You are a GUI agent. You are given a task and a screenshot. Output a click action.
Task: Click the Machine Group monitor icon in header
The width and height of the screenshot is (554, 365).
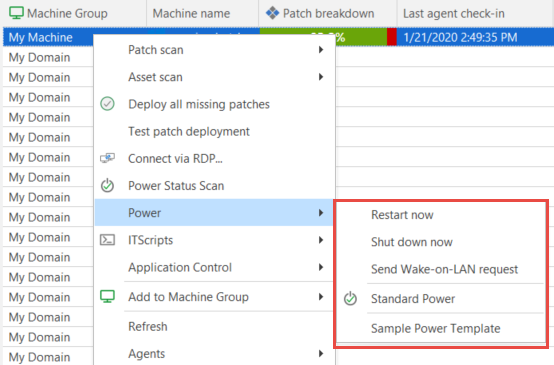click(x=16, y=13)
